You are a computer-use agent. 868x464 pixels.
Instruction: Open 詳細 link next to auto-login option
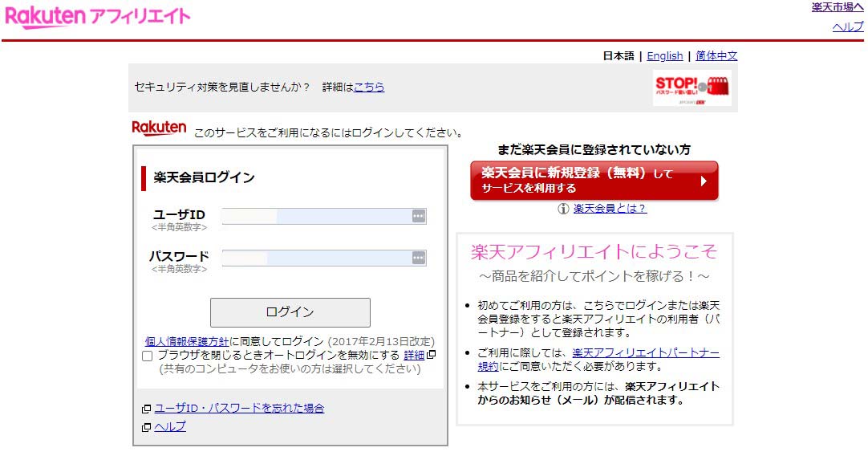click(414, 355)
